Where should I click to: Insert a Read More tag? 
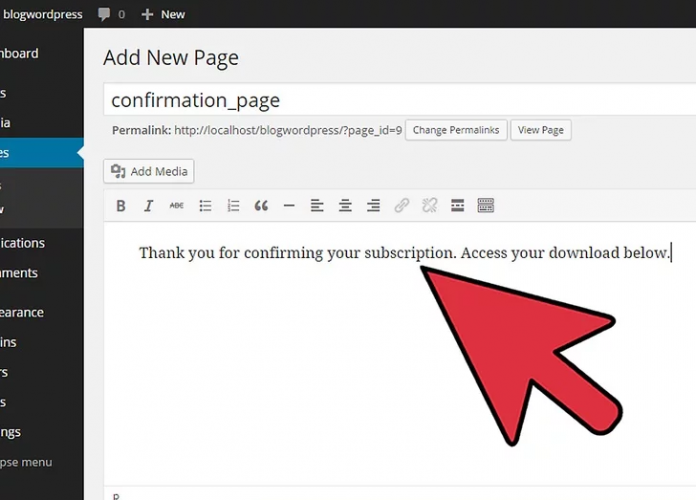click(x=457, y=206)
